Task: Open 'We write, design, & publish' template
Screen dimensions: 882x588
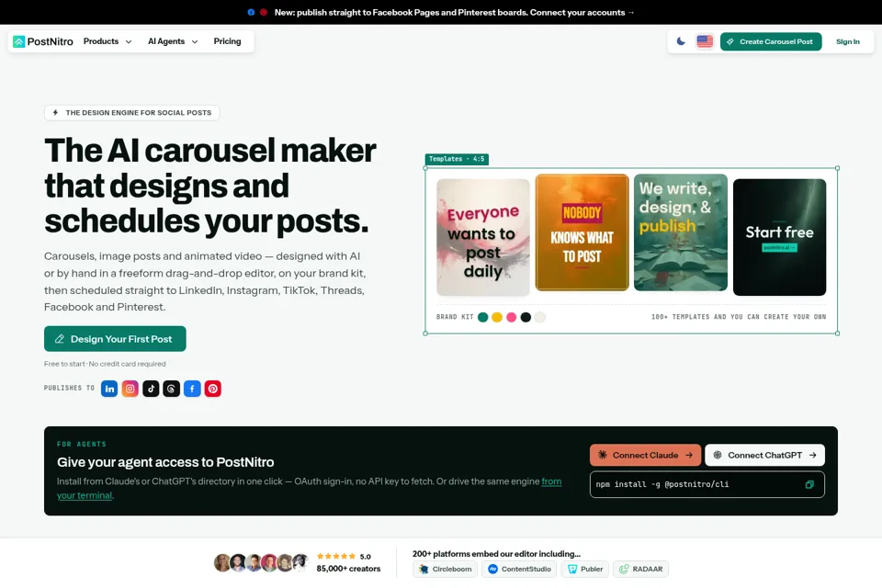Action: 681,232
